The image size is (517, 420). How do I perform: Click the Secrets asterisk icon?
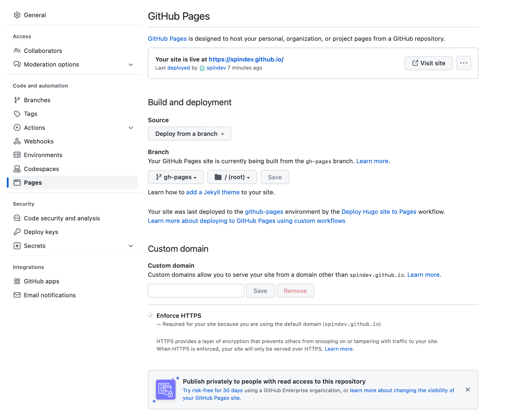click(17, 246)
